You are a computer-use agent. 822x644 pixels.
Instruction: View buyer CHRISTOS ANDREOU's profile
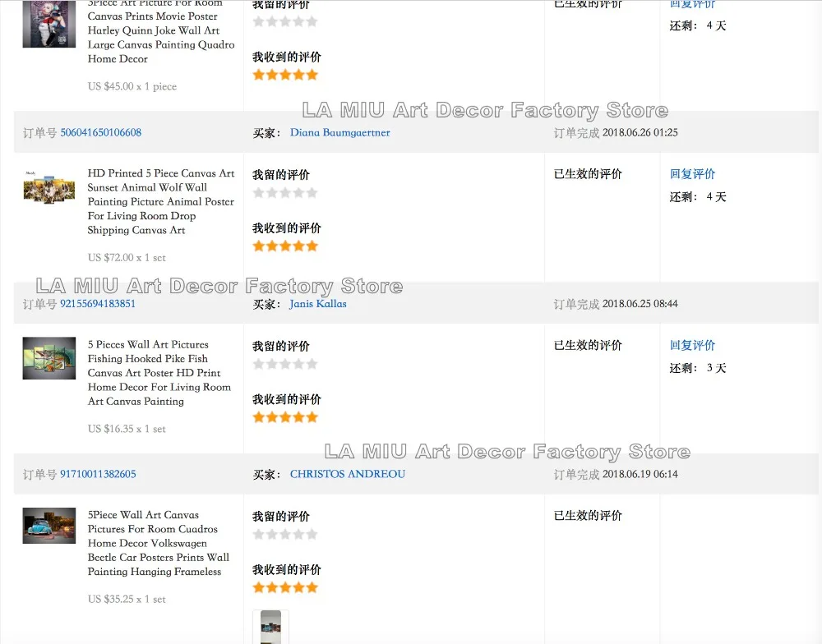[347, 474]
